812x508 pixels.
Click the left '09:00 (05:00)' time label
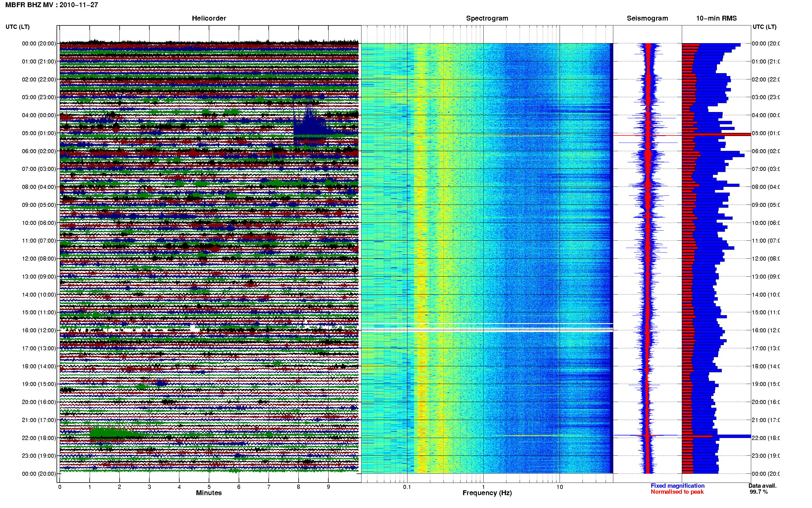tap(39, 205)
